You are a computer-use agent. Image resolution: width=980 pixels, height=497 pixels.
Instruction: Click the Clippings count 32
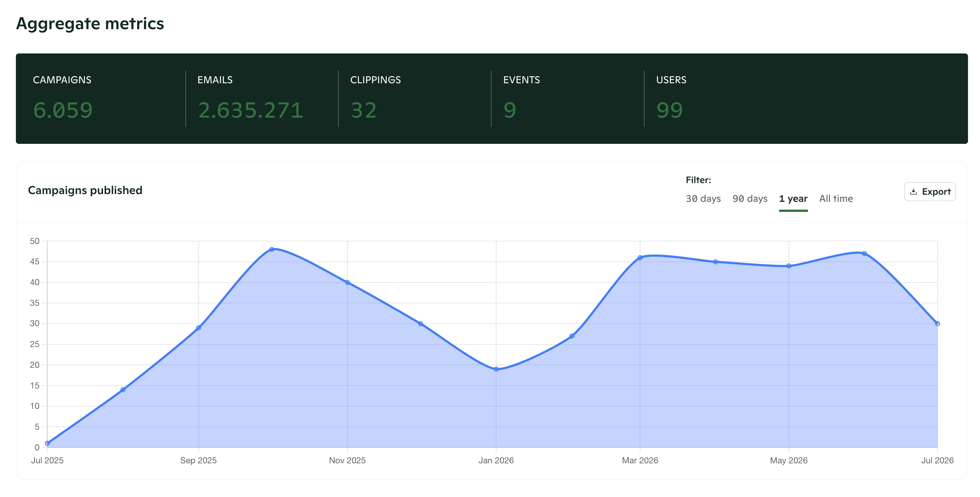click(x=363, y=110)
